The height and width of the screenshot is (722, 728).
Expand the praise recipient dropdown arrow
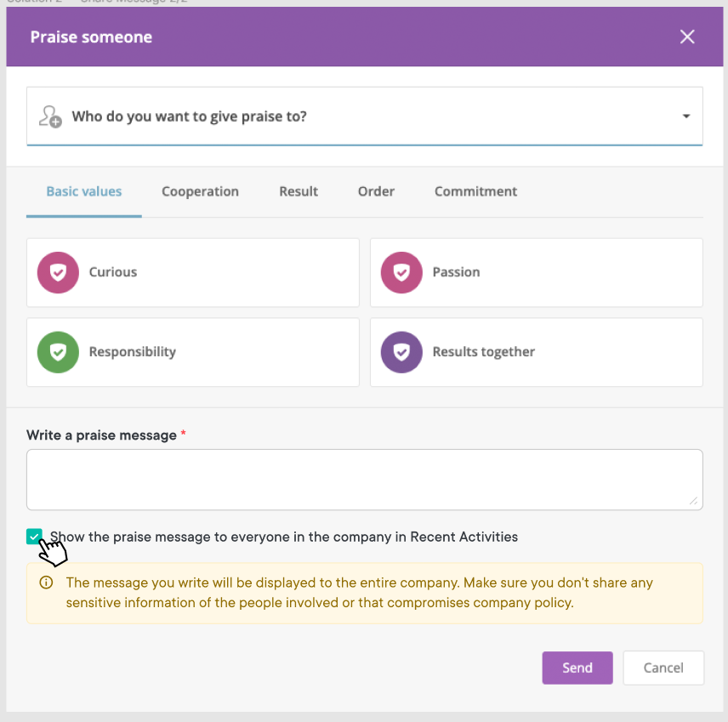click(685, 116)
